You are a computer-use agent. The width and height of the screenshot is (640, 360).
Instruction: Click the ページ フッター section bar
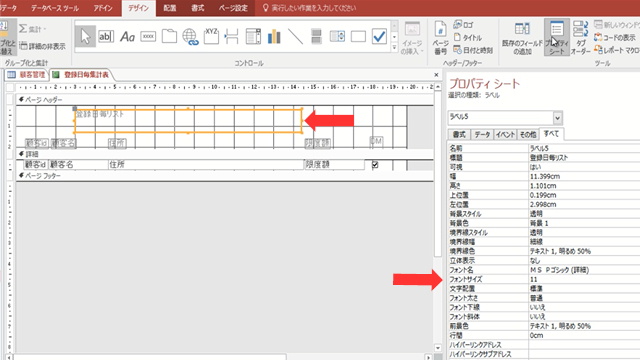click(224, 176)
